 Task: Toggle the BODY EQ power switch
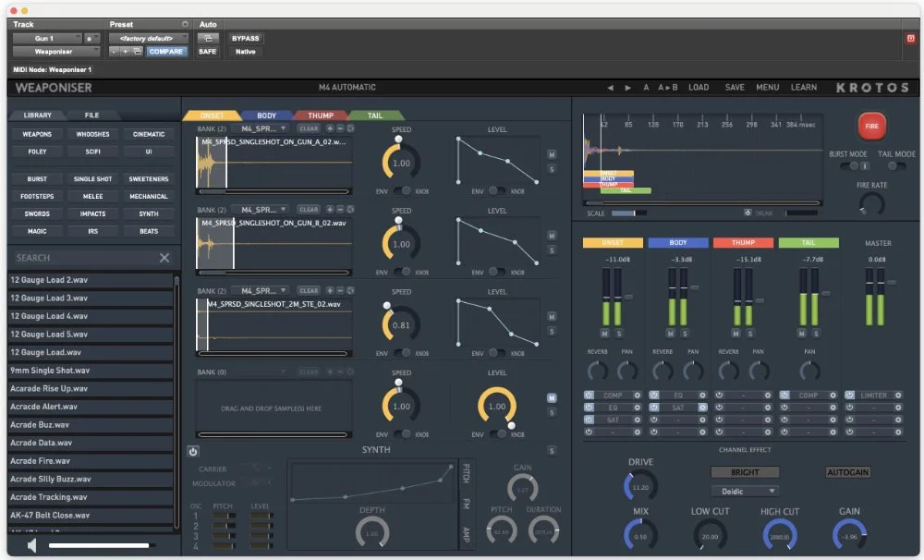[x=654, y=395]
